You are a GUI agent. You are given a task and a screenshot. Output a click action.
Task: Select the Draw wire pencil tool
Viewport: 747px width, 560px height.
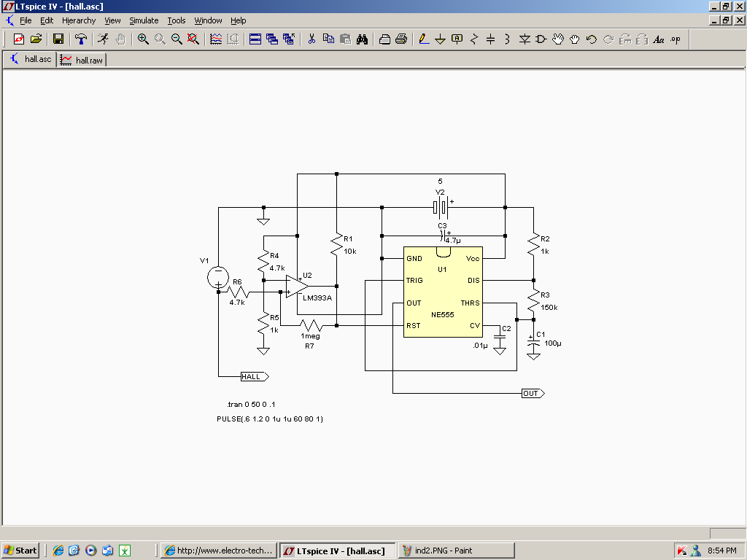click(x=424, y=39)
